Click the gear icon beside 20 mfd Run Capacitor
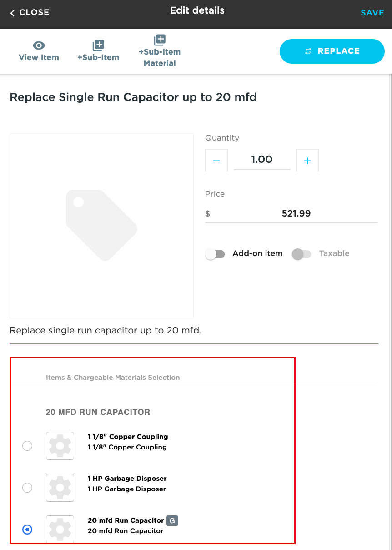The image size is (392, 550). 60,529
